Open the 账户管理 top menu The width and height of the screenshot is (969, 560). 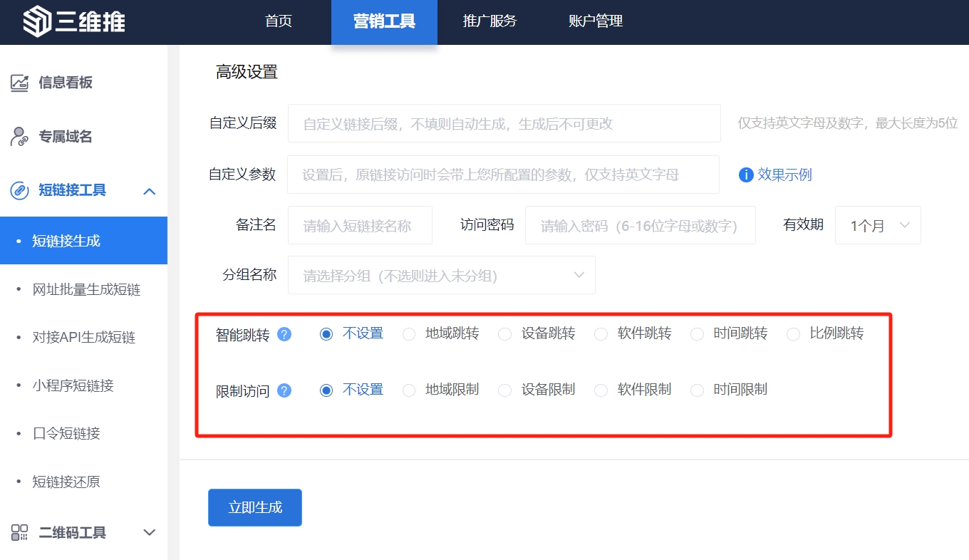[596, 21]
